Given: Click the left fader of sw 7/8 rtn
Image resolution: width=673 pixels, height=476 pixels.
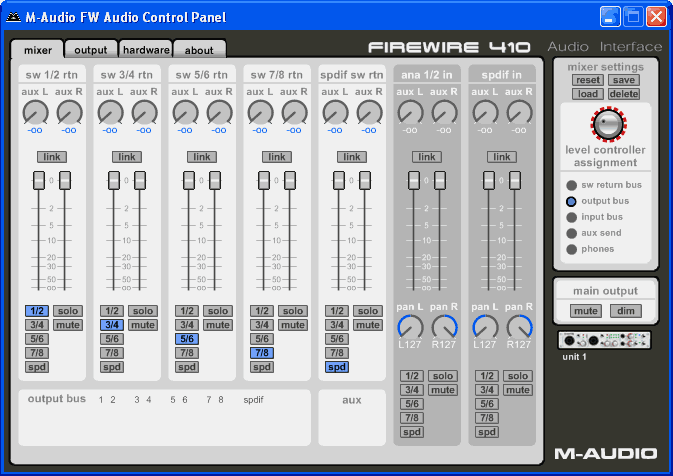Looking at the screenshot, I should tap(264, 180).
